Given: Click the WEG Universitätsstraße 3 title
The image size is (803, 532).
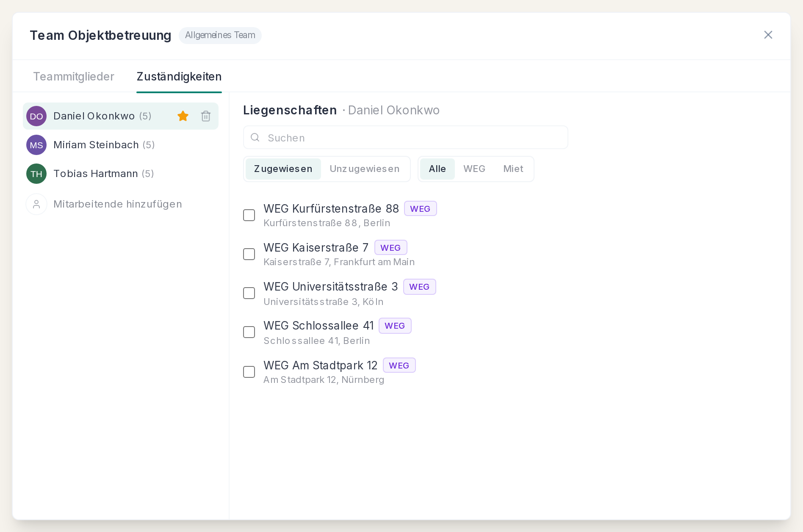Looking at the screenshot, I should pos(331,286).
